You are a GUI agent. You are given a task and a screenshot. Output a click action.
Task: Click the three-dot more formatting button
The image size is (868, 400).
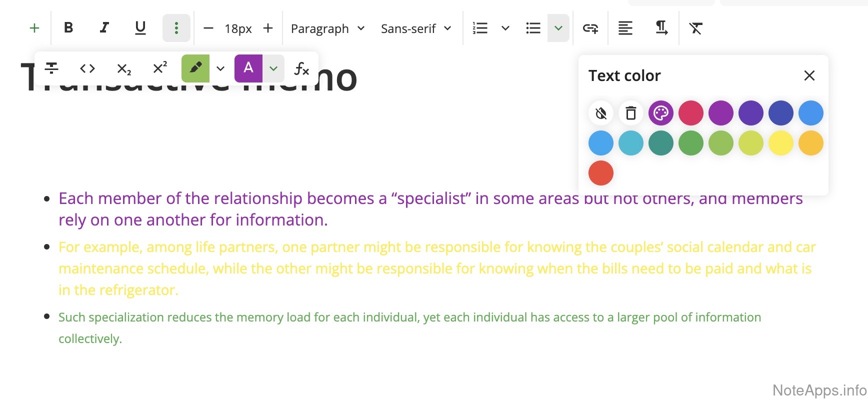[x=176, y=28]
